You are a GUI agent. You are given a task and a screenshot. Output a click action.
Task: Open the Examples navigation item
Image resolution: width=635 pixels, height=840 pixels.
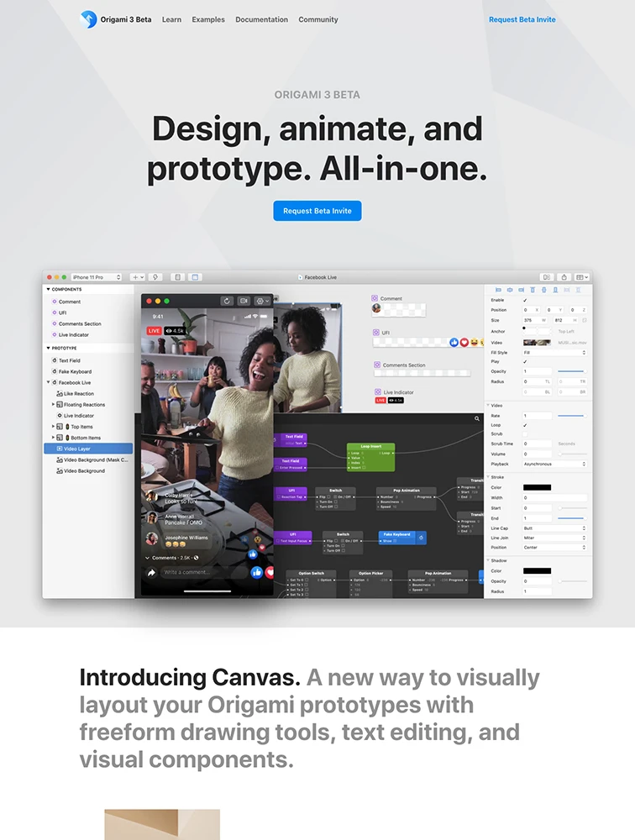click(x=208, y=19)
